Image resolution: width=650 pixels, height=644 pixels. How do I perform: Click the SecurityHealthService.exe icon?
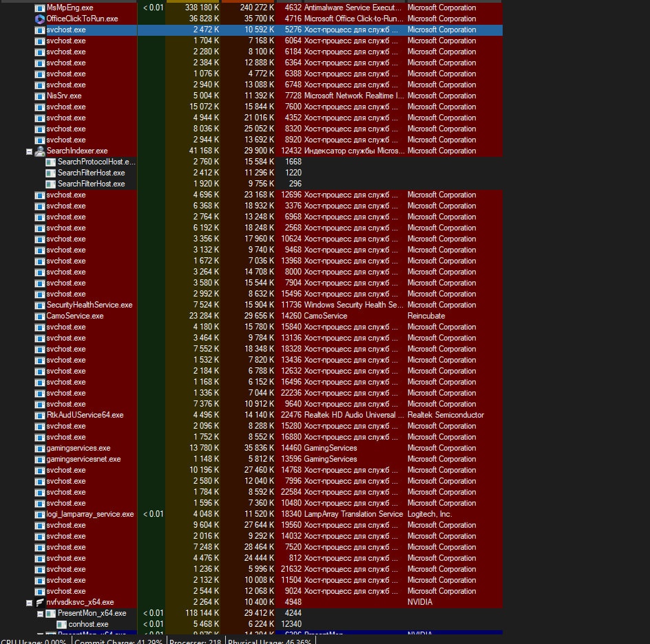click(x=40, y=305)
